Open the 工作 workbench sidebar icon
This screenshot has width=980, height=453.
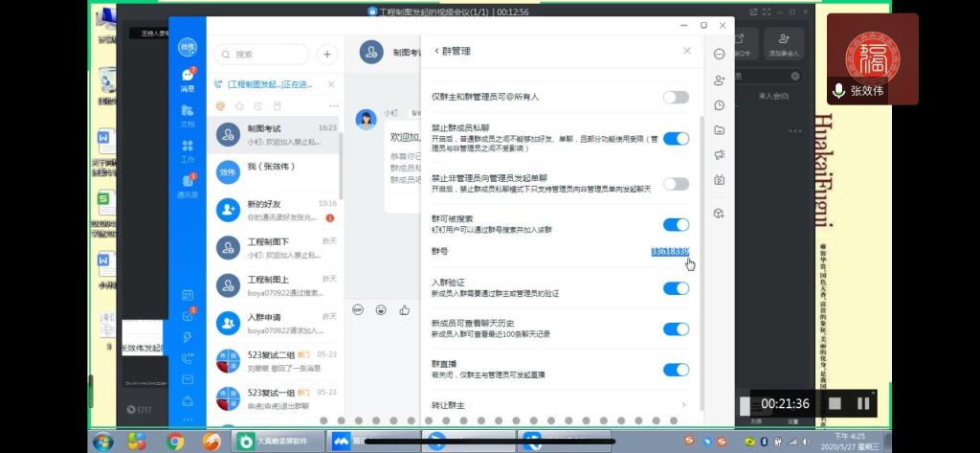[188, 149]
